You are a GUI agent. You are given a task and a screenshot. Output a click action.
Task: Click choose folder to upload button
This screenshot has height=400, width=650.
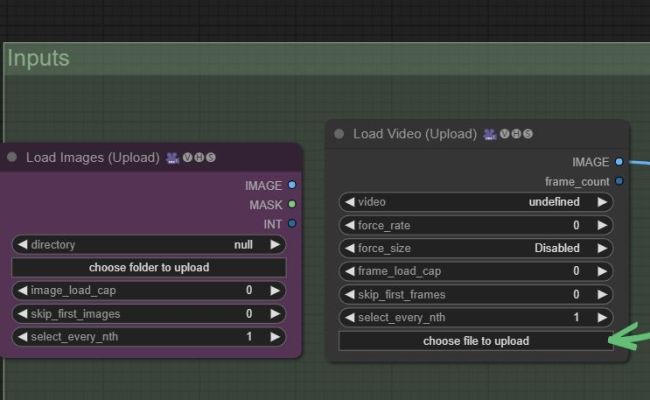click(149, 267)
